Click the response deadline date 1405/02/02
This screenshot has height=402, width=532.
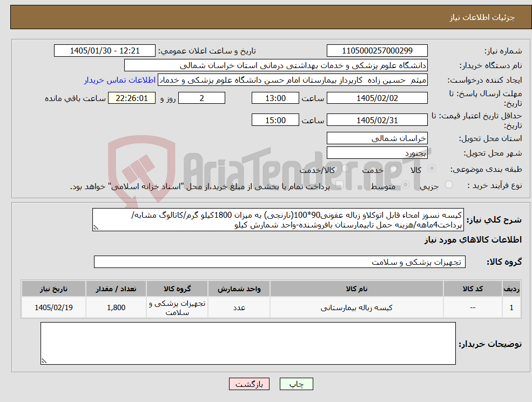377,98
